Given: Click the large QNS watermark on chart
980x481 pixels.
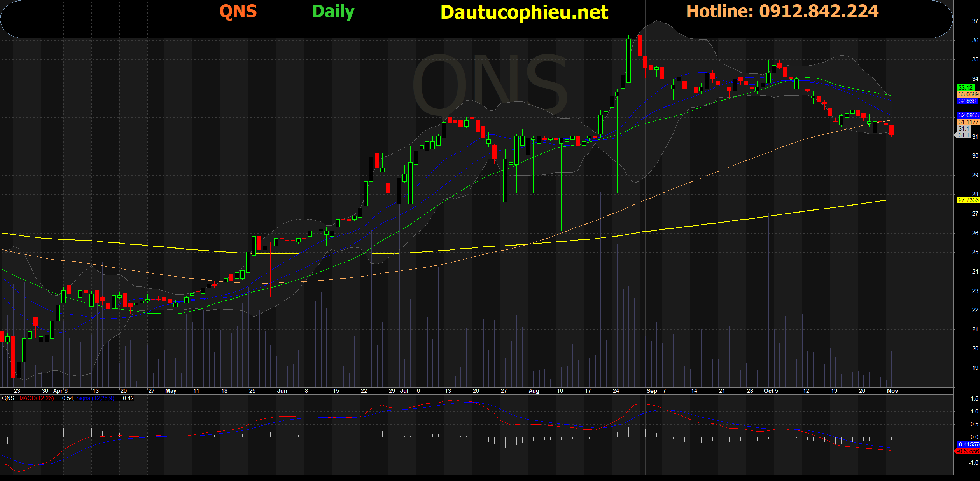Looking at the screenshot, I should (490, 85).
